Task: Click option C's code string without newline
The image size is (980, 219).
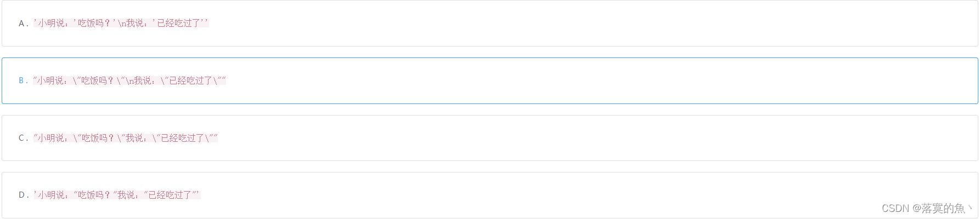Action: (125, 138)
